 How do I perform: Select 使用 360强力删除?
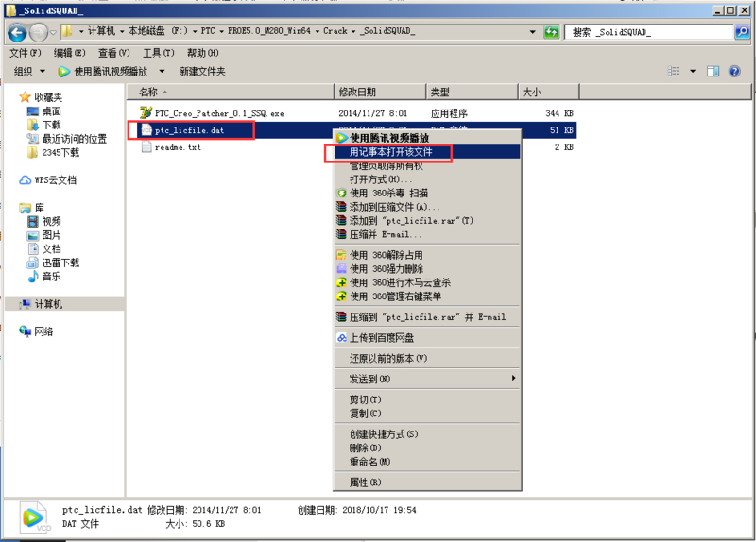(x=428, y=269)
